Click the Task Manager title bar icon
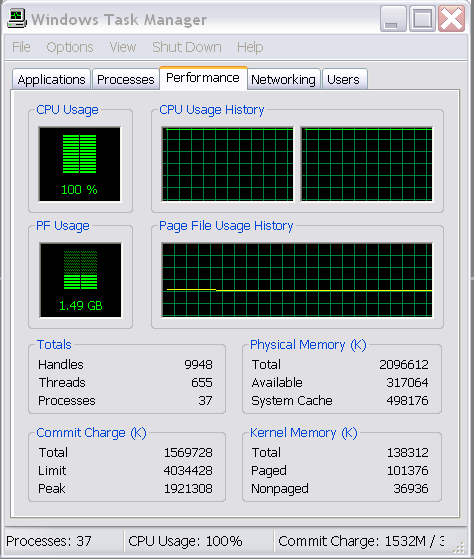This screenshot has width=474, height=559. 17,19
